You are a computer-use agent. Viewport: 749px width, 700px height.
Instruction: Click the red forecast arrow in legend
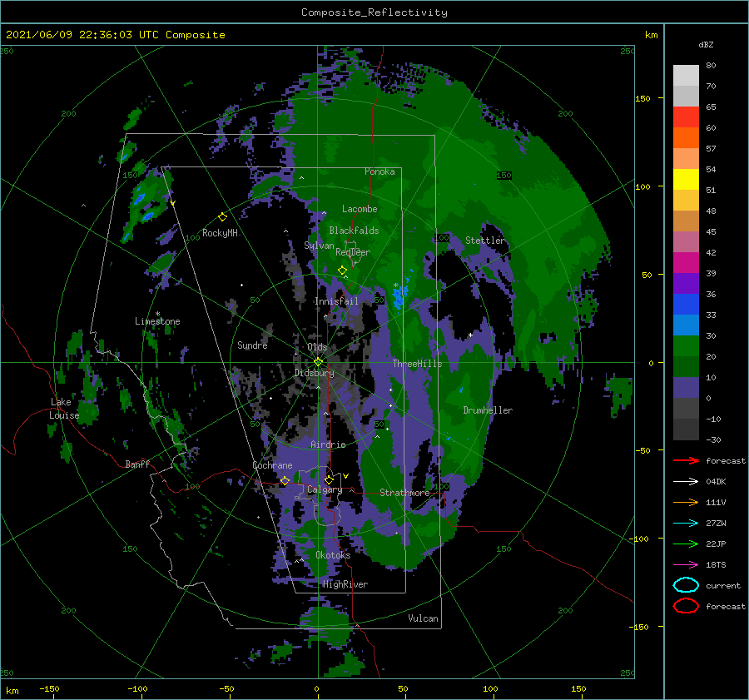point(686,460)
